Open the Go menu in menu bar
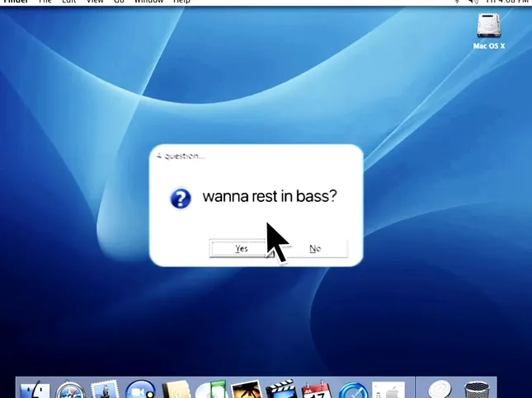 tap(119, 2)
